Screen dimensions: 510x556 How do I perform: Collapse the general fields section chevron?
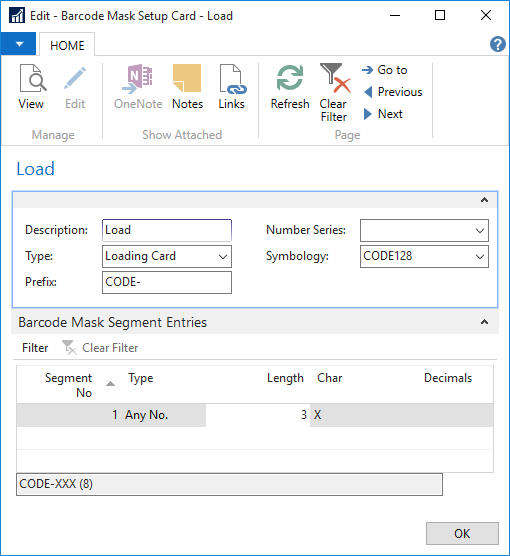pyautogui.click(x=484, y=200)
